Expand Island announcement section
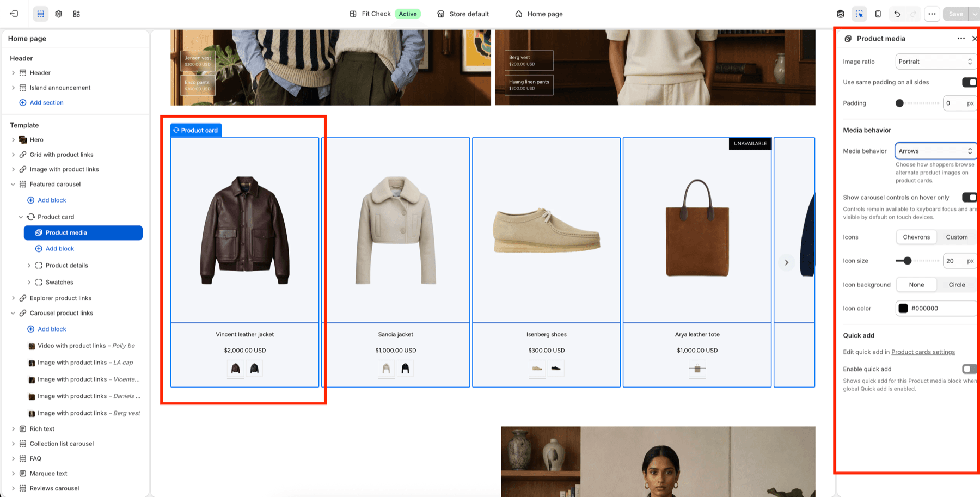980x497 pixels. [13, 88]
